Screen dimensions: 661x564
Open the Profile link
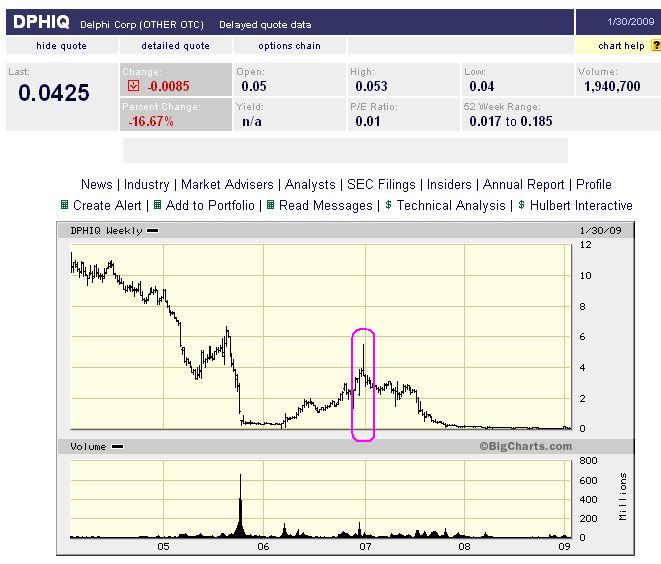(594, 184)
